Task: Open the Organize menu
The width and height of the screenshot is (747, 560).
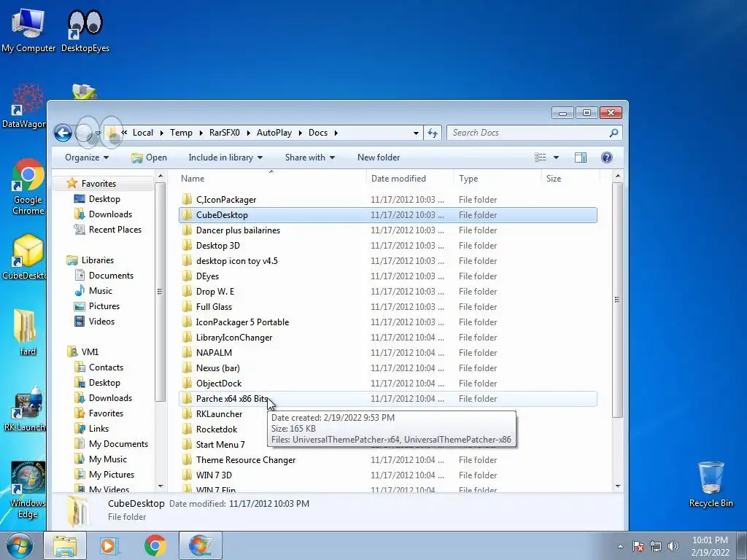Action: tap(87, 157)
